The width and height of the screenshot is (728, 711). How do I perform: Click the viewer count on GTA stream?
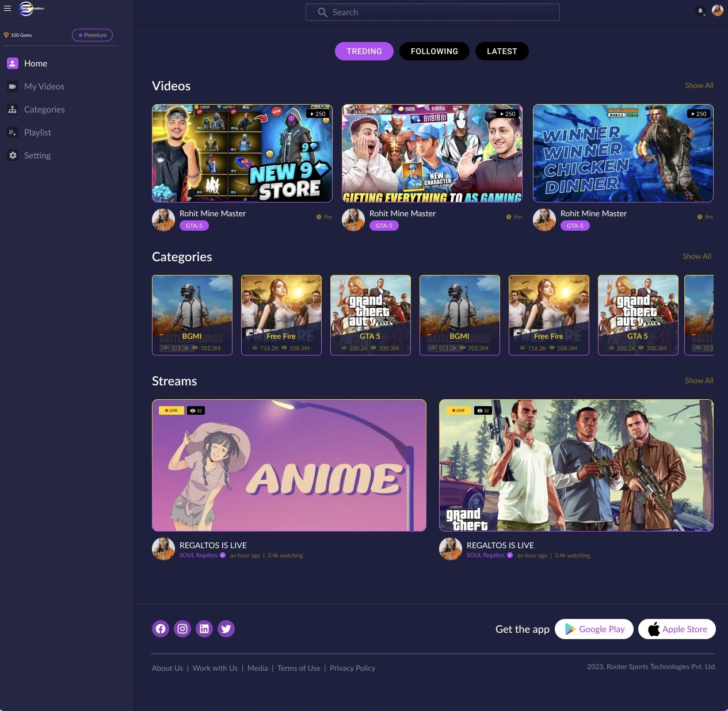click(x=483, y=411)
